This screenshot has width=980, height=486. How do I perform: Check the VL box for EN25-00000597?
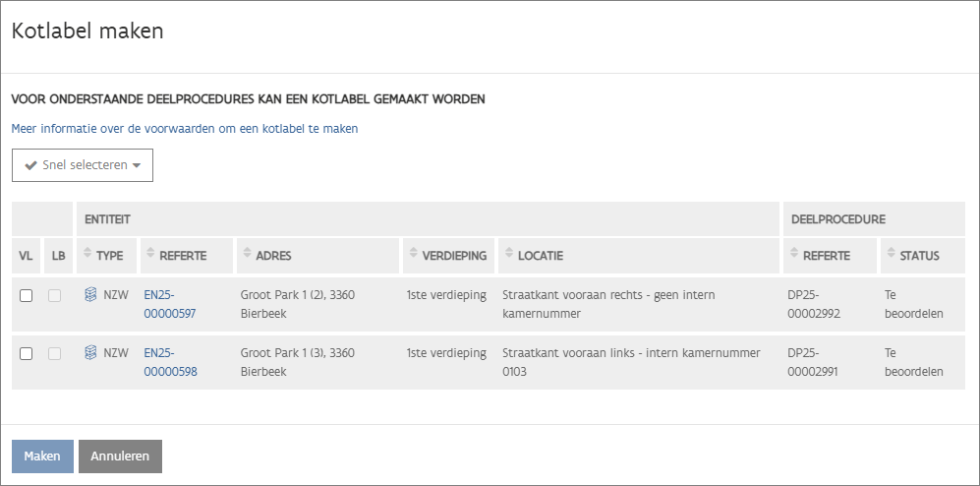27,296
